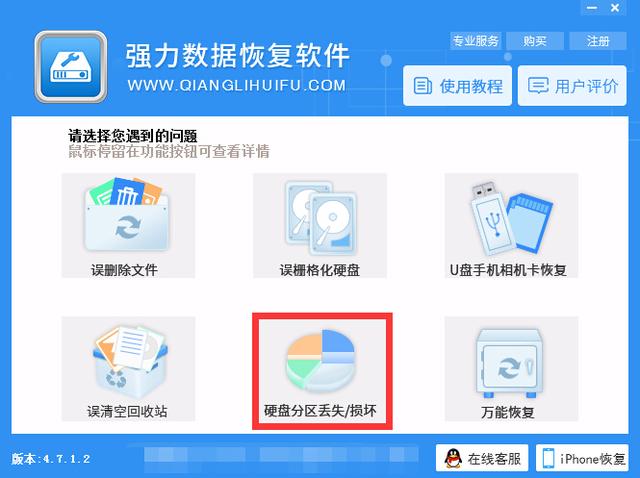Viewport: 640px width, 478px height.
Task: Open the 注册 menu item
Action: [x=598, y=41]
